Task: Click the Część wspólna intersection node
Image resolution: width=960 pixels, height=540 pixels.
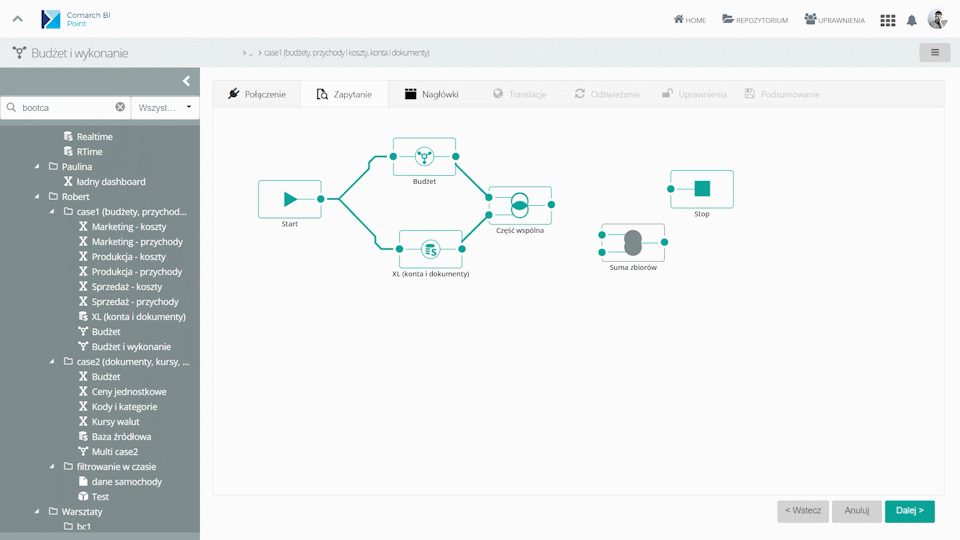Action: point(520,205)
